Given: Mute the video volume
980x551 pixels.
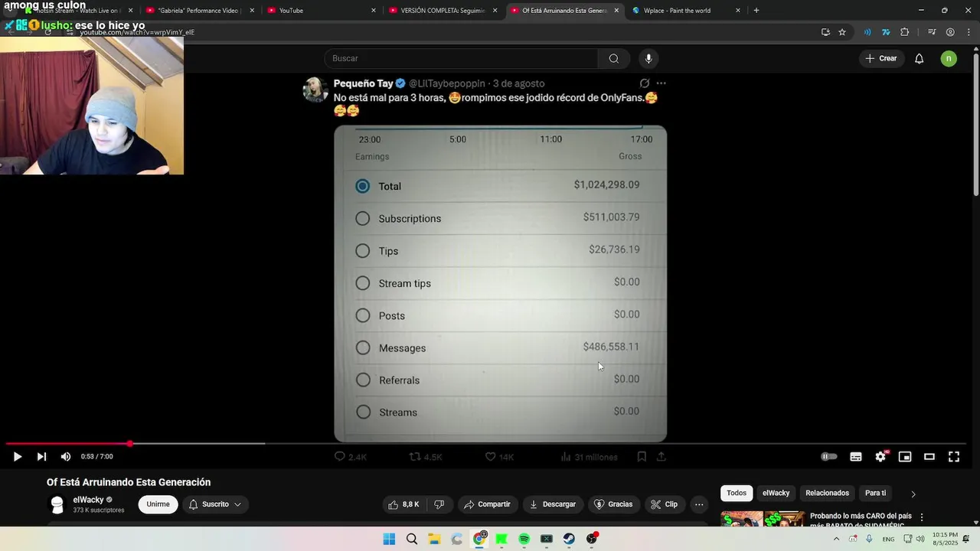Looking at the screenshot, I should [x=66, y=457].
